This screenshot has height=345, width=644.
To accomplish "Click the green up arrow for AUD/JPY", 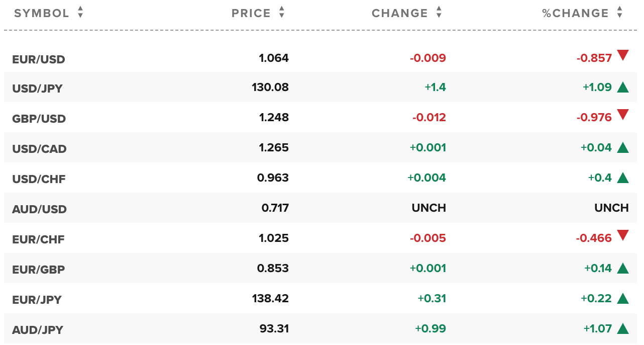I will coord(623,329).
